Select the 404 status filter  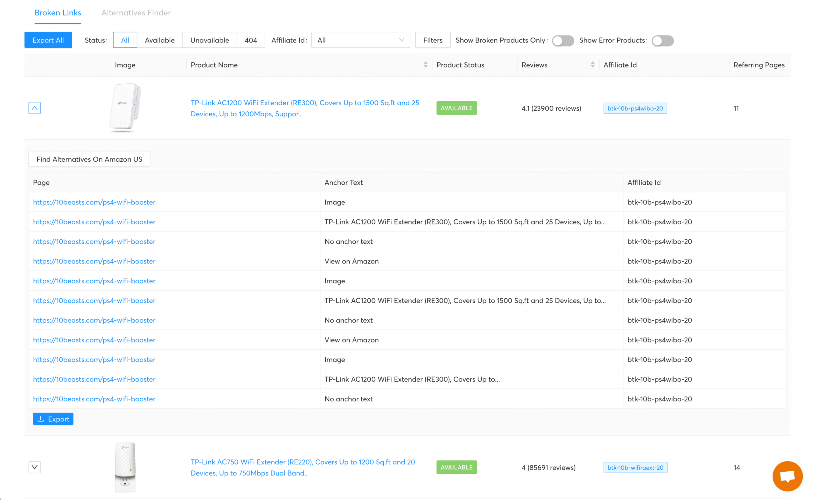point(250,40)
